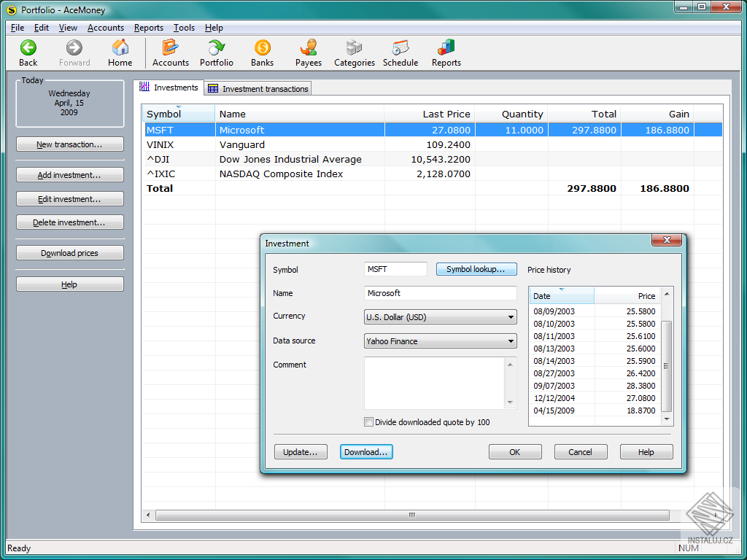Image resolution: width=747 pixels, height=560 pixels.
Task: Open the Tools menu
Action: pos(184,28)
